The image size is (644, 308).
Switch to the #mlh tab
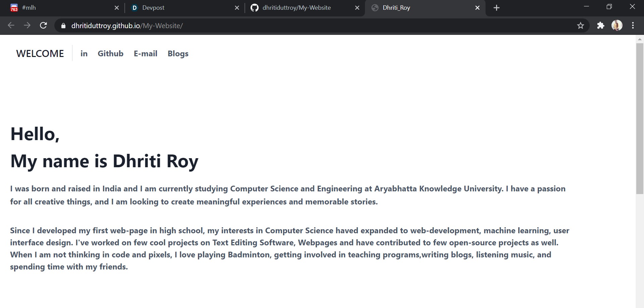coord(60,8)
